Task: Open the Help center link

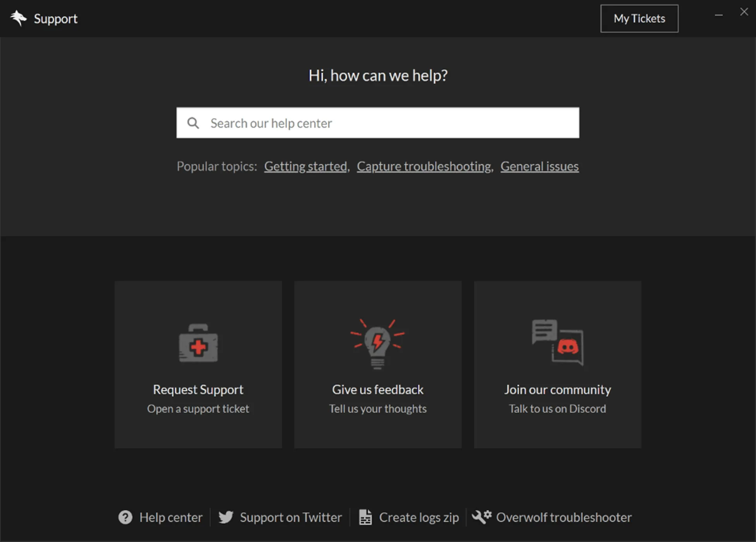Action: (171, 518)
